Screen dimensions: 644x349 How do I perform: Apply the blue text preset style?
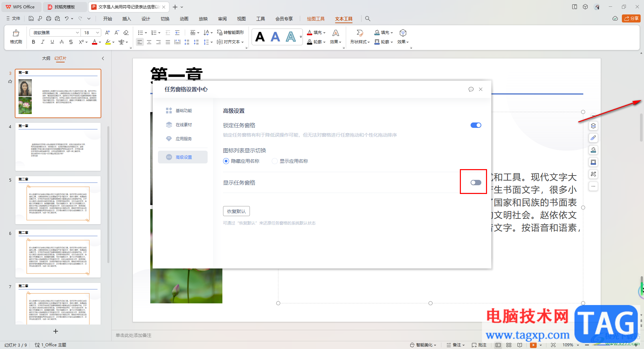click(275, 37)
